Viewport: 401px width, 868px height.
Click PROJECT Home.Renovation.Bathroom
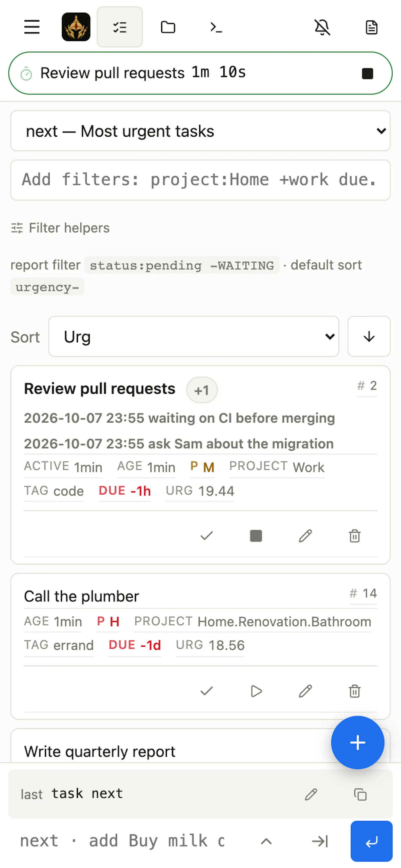253,621
